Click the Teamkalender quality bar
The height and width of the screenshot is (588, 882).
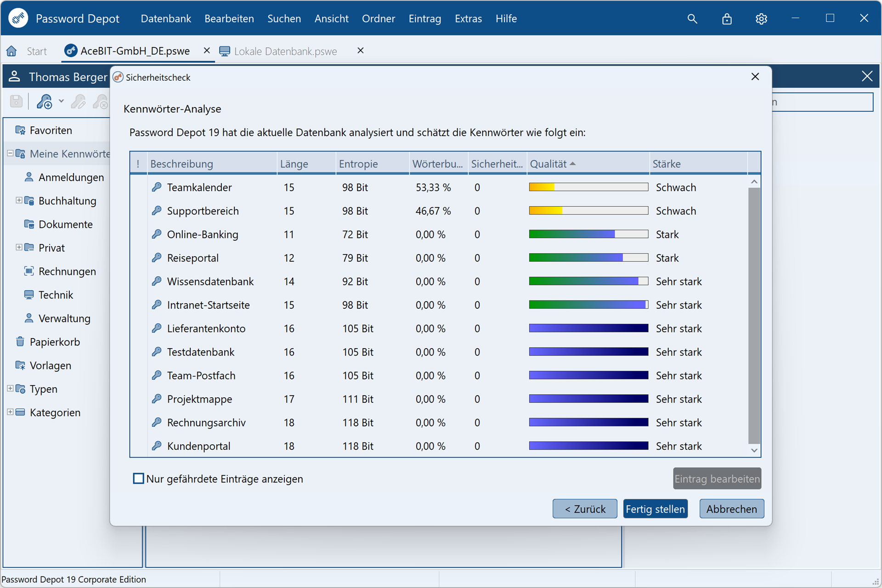pyautogui.click(x=588, y=187)
